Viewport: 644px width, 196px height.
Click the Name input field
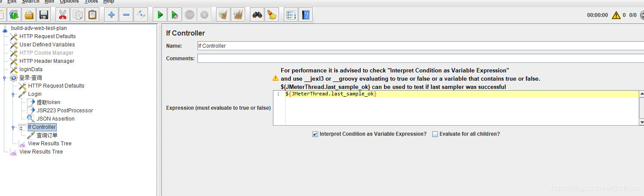[421, 46]
